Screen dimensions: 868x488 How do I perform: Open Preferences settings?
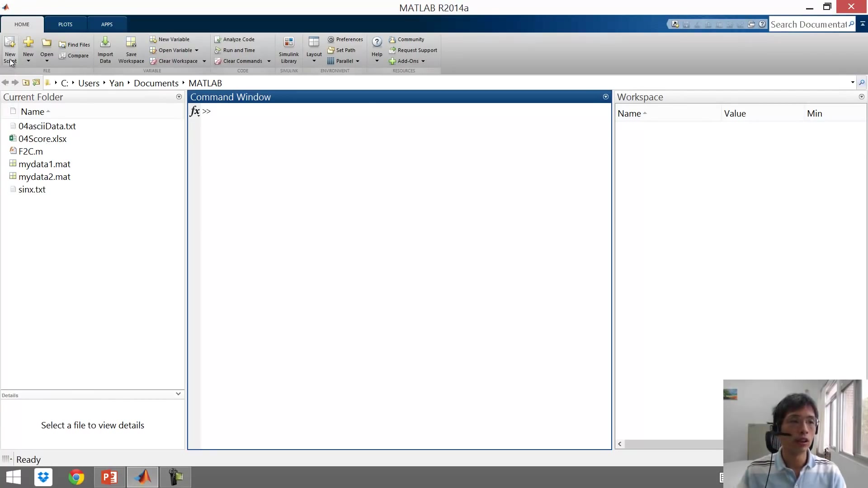coord(345,39)
